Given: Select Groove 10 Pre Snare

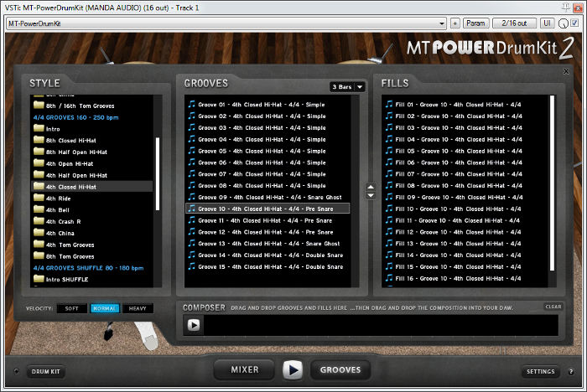Looking at the screenshot, I should 268,209.
